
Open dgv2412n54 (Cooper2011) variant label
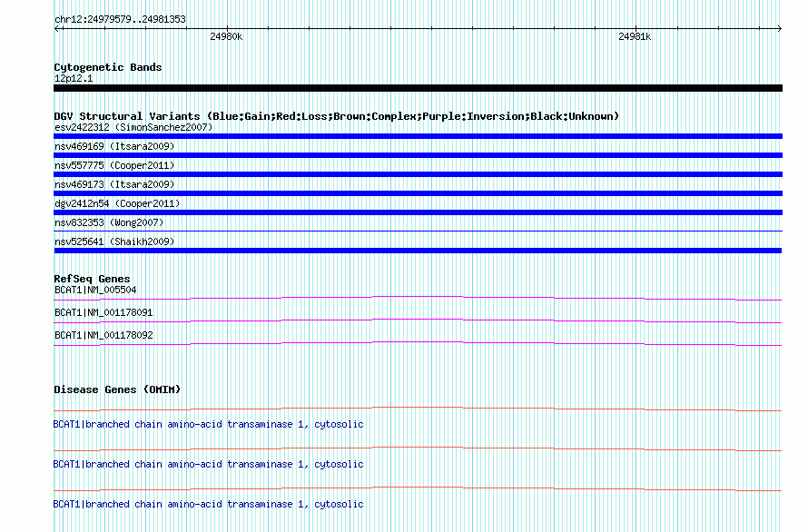point(117,203)
